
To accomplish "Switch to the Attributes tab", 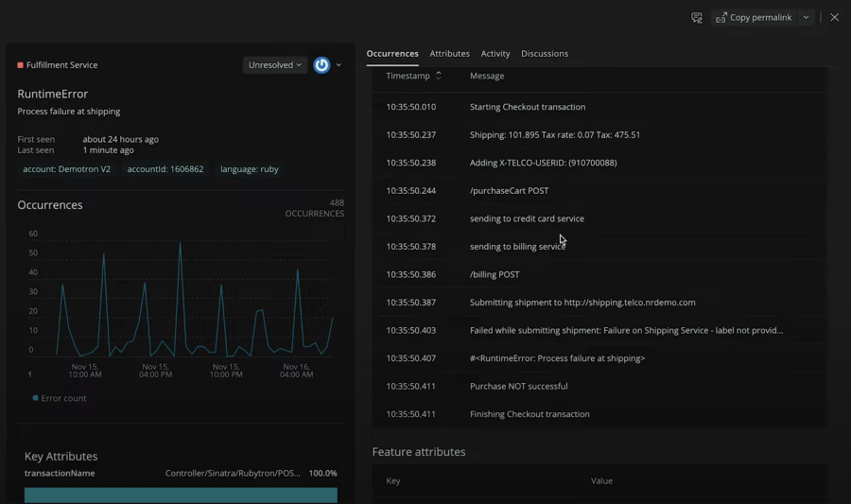I will [x=449, y=54].
